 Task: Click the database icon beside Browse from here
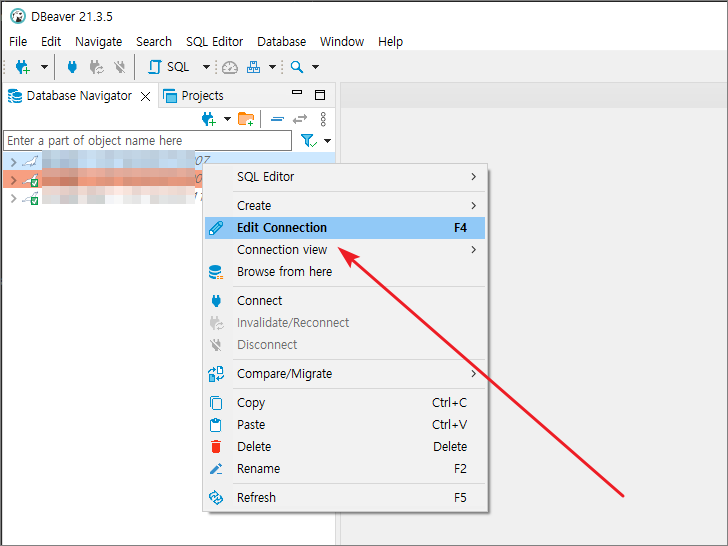click(x=216, y=272)
